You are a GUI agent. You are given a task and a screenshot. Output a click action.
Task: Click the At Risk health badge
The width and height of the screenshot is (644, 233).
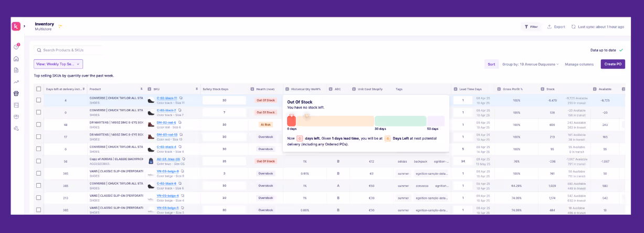tap(266, 124)
